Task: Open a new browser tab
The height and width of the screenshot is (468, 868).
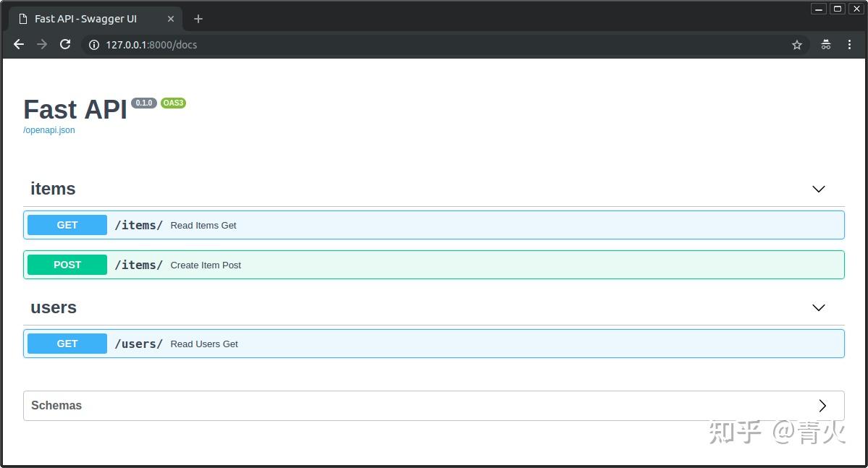Action: click(x=198, y=19)
